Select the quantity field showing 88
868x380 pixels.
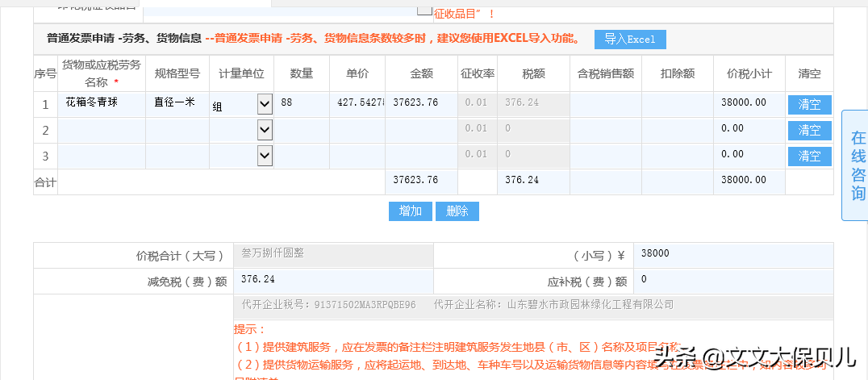302,104
